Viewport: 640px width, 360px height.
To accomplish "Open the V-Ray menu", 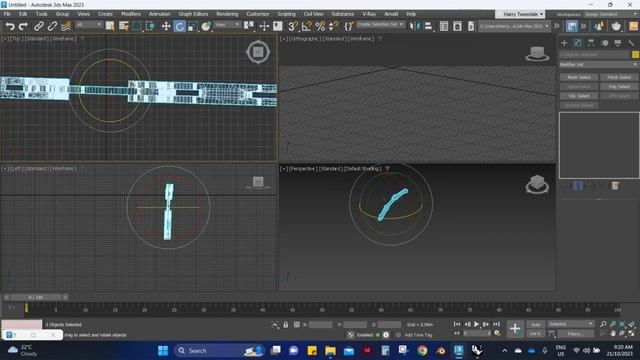I will coord(369,14).
